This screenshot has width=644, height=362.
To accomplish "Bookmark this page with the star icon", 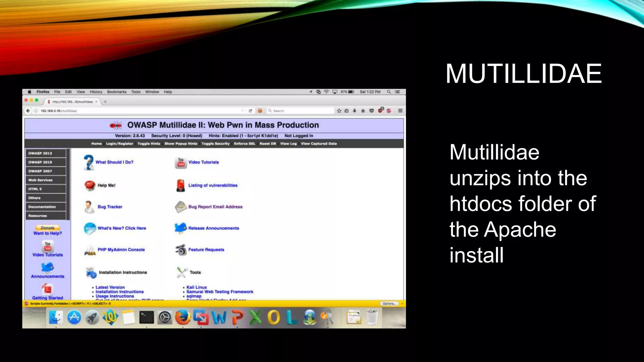I will (x=339, y=111).
